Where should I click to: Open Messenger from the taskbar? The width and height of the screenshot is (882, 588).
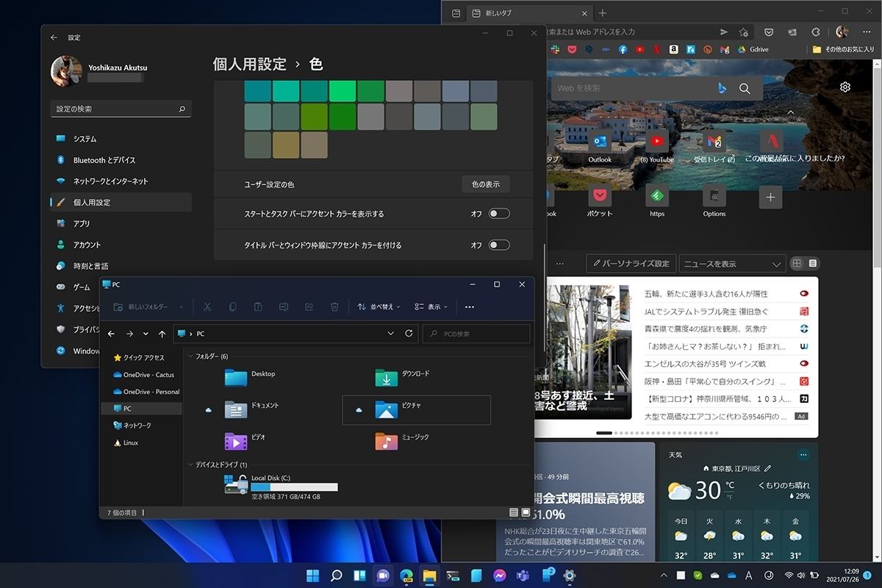point(500,576)
